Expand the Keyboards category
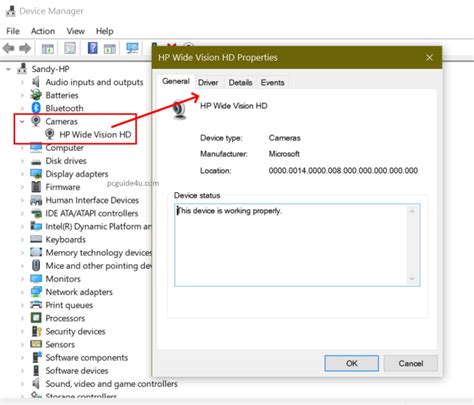 [22, 239]
